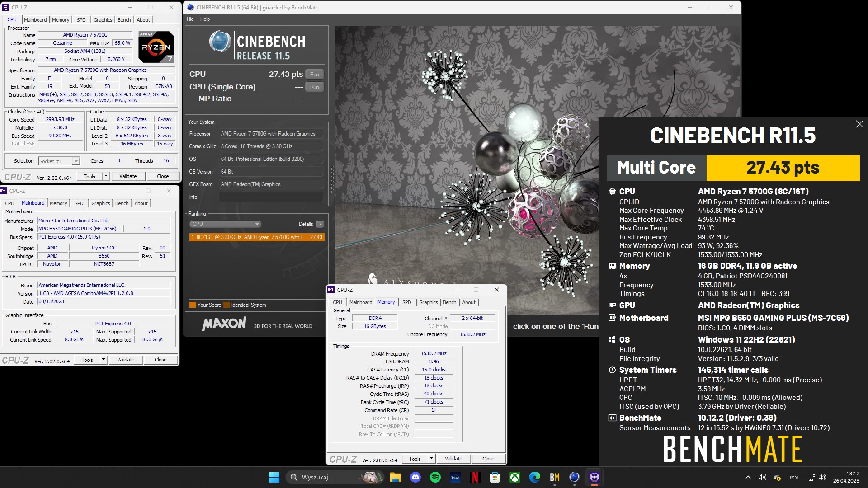868x488 pixels.
Task: Open the Disney+ taskbar icon
Action: [455, 477]
